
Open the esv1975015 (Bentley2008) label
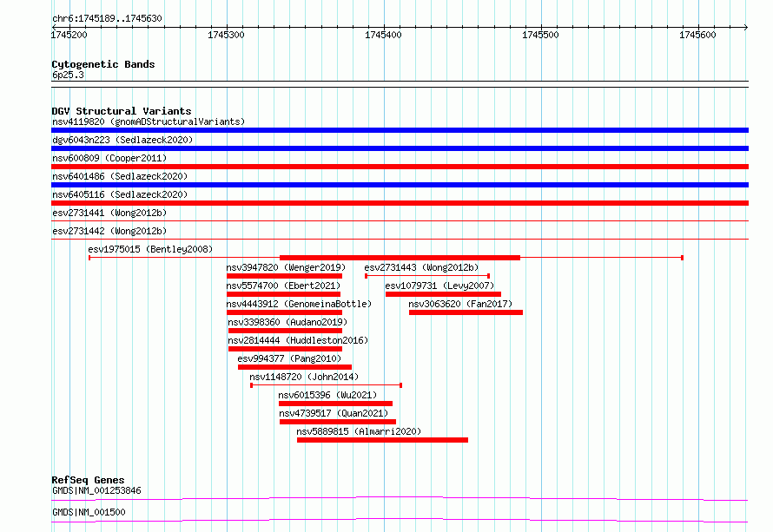[x=150, y=249]
